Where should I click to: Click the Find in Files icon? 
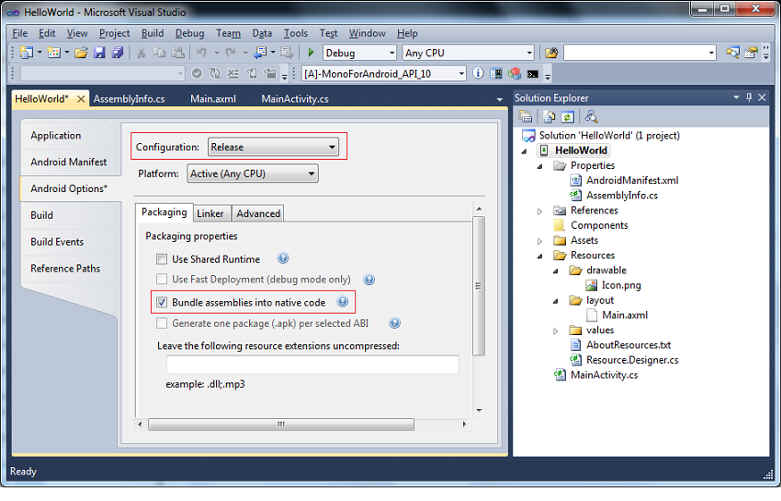coord(551,52)
